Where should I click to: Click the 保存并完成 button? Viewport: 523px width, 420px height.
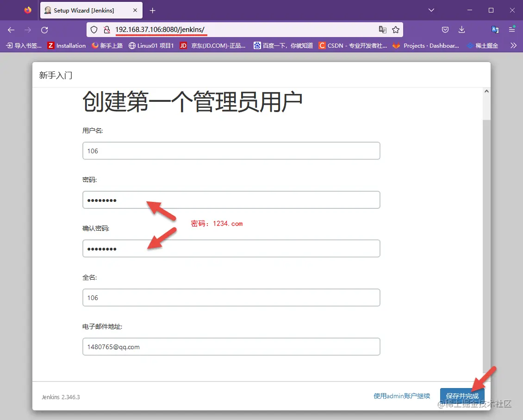(x=462, y=396)
